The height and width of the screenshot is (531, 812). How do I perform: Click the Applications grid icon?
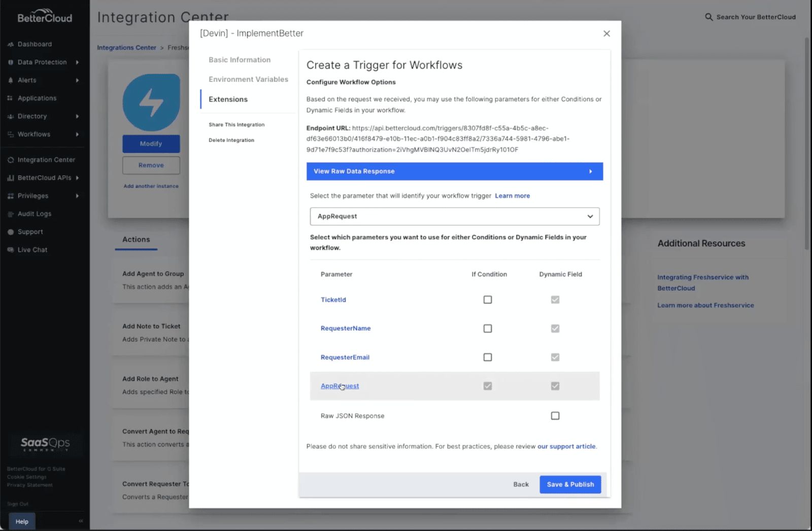pos(11,98)
